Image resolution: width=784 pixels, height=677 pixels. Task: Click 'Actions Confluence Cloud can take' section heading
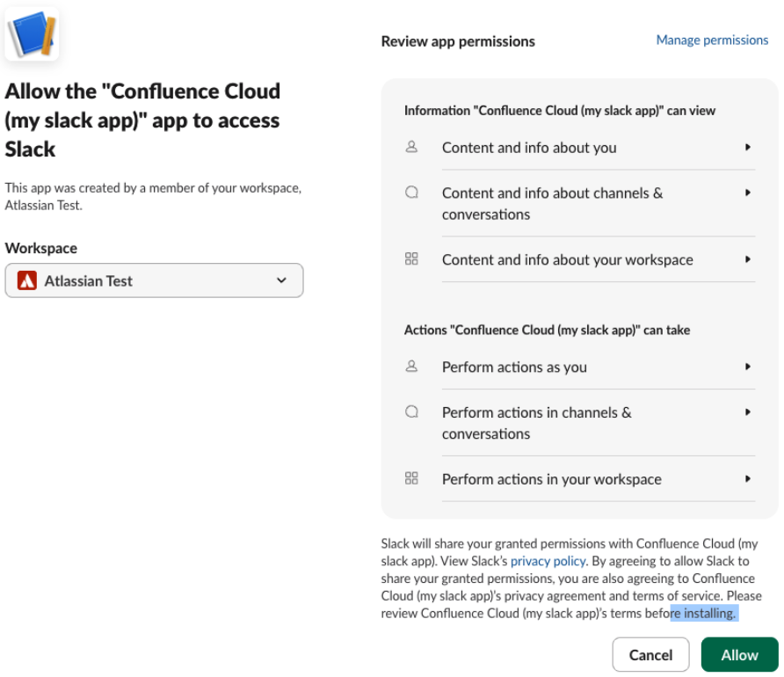[x=547, y=330]
